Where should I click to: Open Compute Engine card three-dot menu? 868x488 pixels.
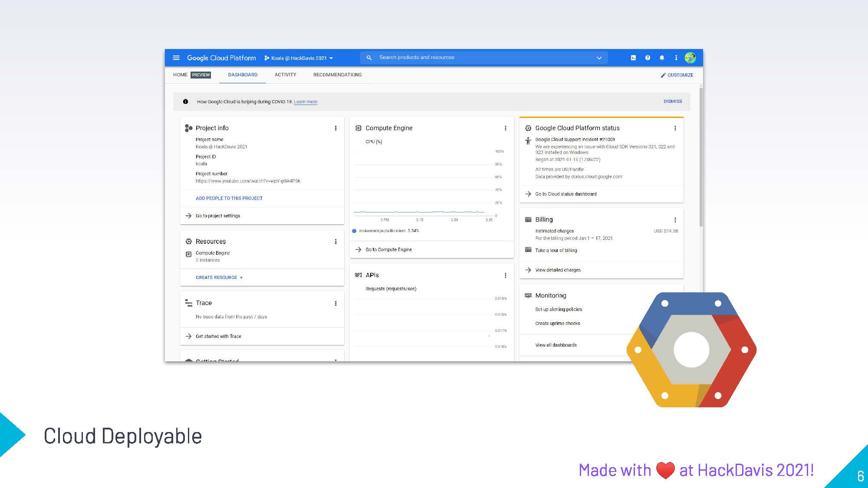[505, 128]
